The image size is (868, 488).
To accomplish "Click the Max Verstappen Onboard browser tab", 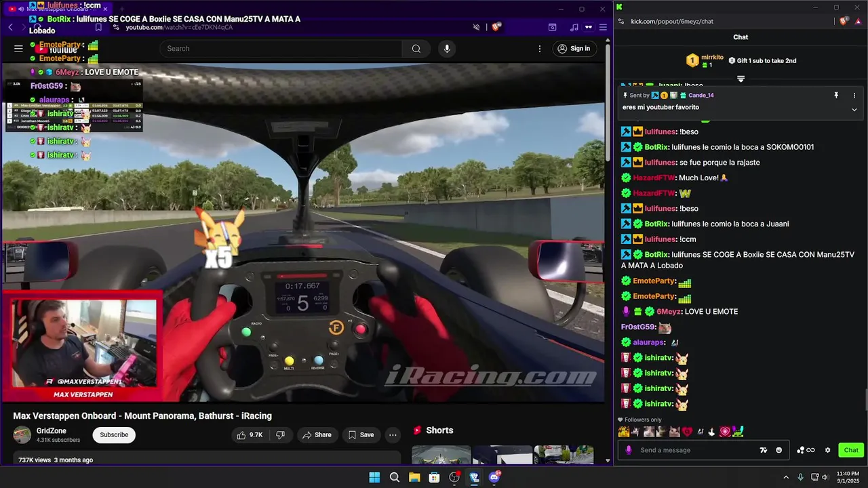I will (58, 9).
